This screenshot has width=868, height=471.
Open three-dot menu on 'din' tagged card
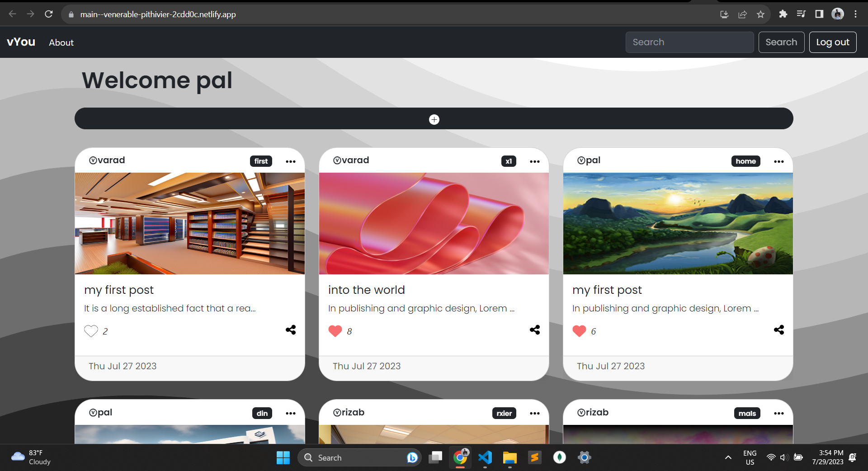291,413
